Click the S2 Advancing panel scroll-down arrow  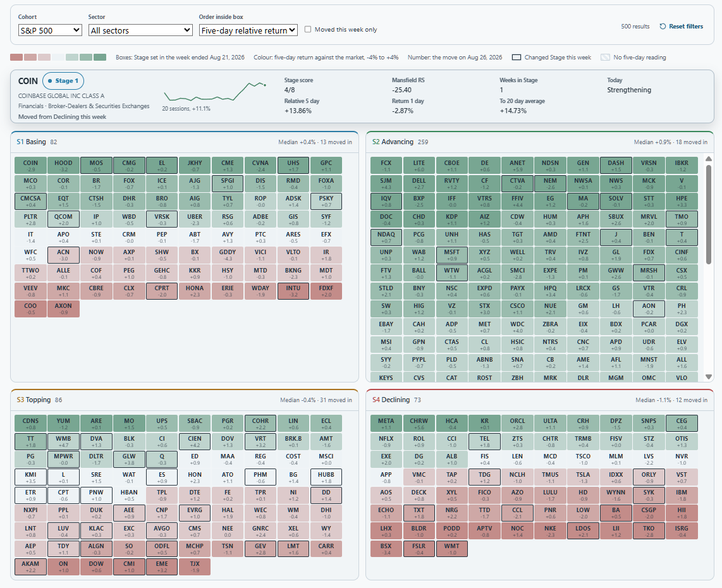click(709, 377)
